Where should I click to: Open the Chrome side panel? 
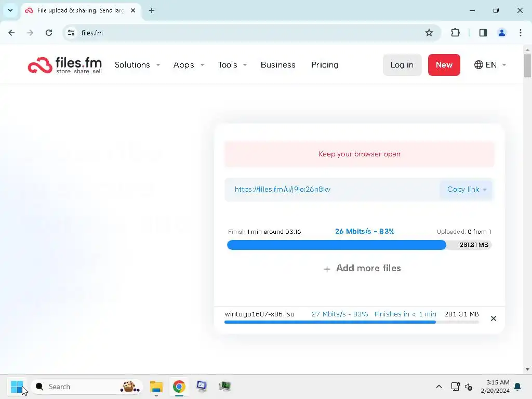coord(483,33)
